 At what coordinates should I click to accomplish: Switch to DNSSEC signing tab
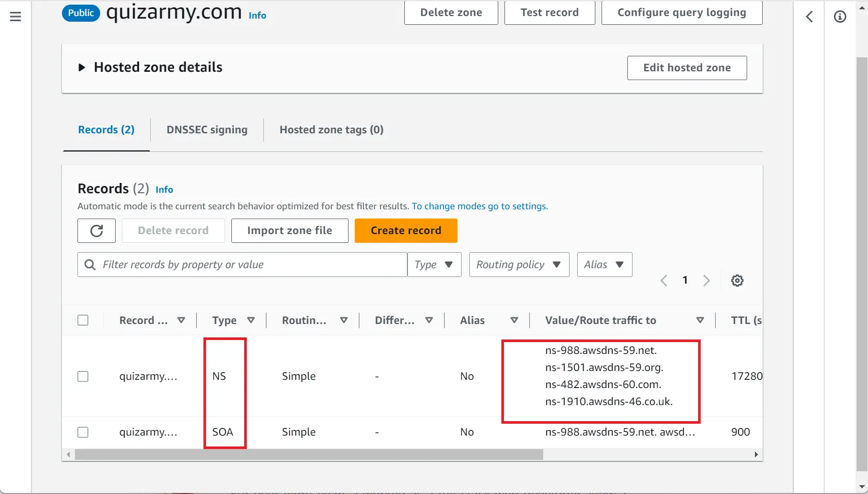click(207, 130)
